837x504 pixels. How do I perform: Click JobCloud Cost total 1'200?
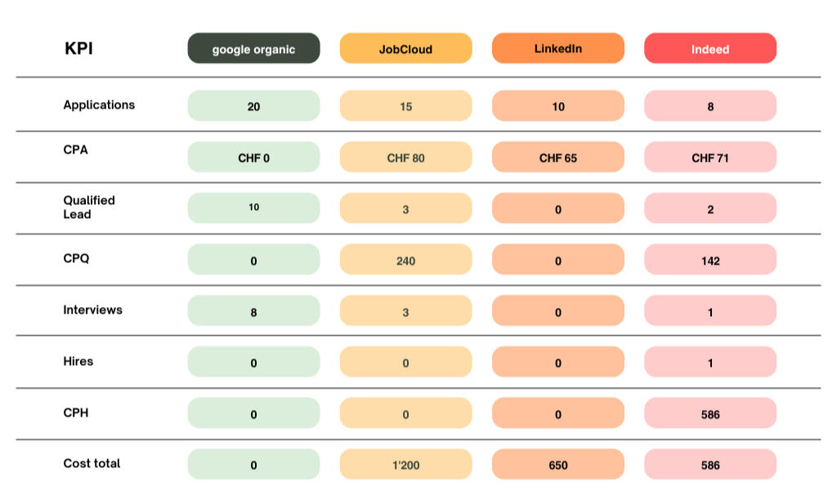pos(405,465)
